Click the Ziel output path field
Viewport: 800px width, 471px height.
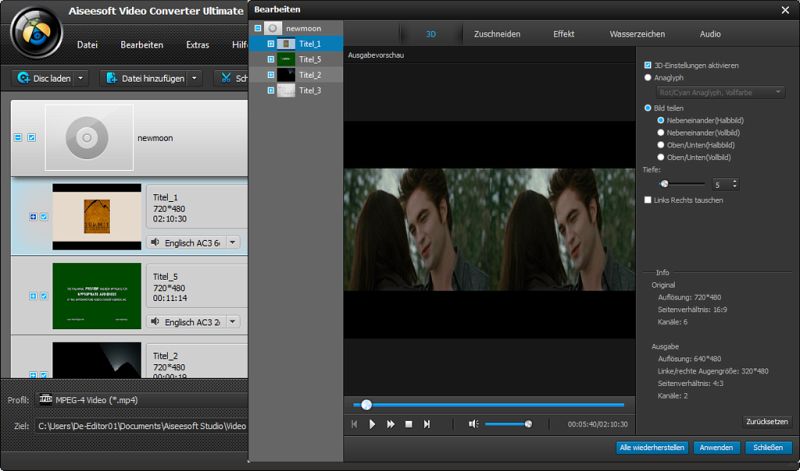(141, 426)
